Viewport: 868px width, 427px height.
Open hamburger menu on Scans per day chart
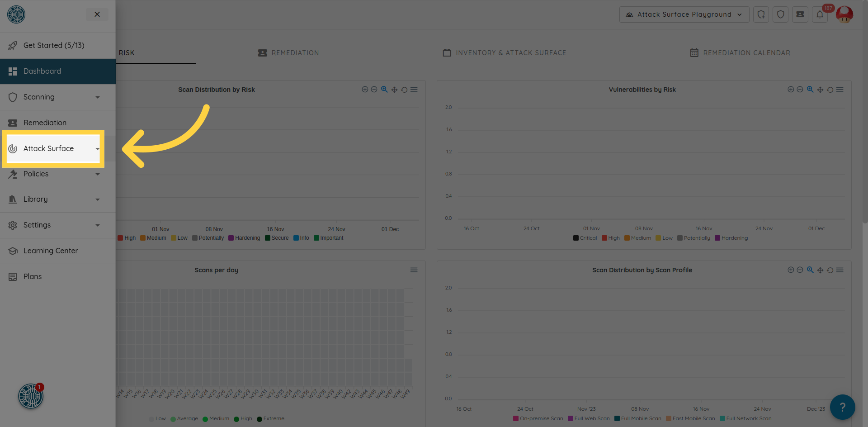coord(414,270)
